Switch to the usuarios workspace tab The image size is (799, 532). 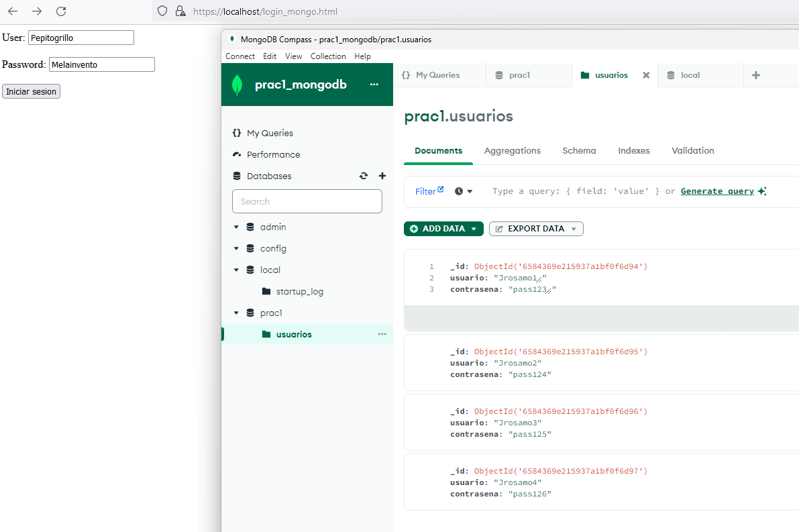pyautogui.click(x=611, y=75)
